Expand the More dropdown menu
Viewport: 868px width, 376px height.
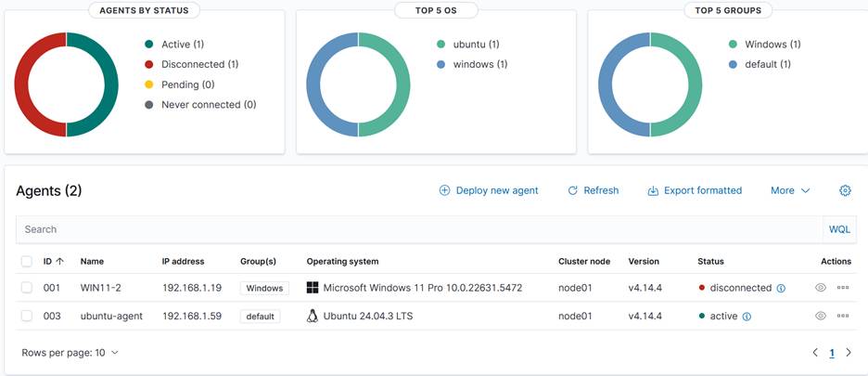[790, 190]
